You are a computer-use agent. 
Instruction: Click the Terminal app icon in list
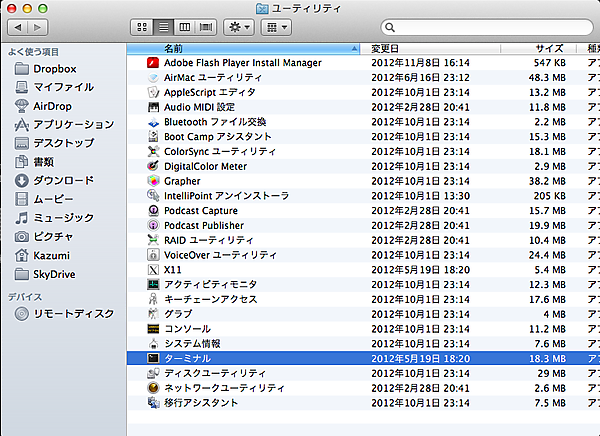[153, 357]
